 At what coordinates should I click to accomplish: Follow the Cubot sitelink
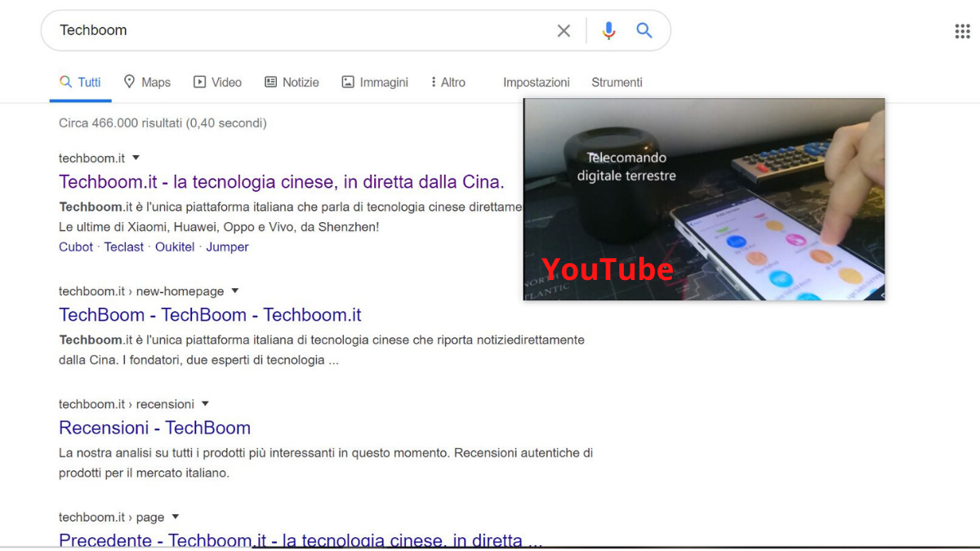coord(76,247)
